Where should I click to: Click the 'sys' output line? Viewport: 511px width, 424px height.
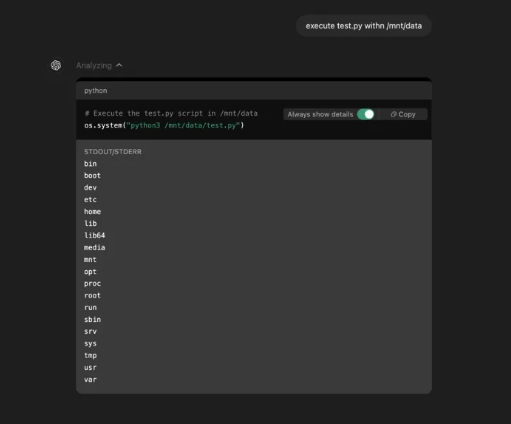coord(90,344)
